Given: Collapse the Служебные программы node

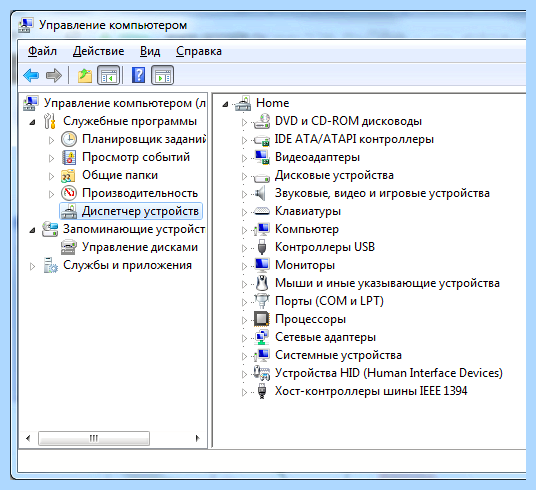Looking at the screenshot, I should [32, 122].
